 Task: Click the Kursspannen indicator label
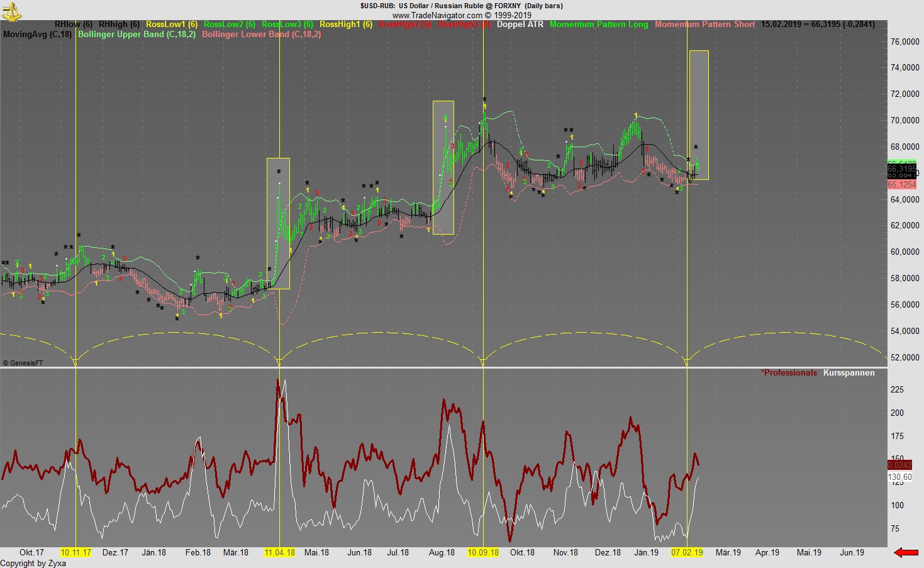[849, 373]
